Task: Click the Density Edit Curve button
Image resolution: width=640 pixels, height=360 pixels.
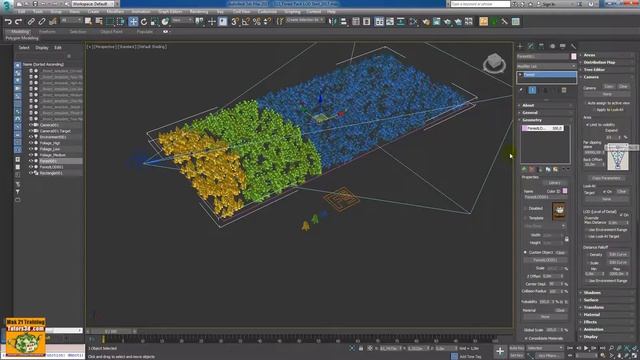Action: click(x=618, y=254)
